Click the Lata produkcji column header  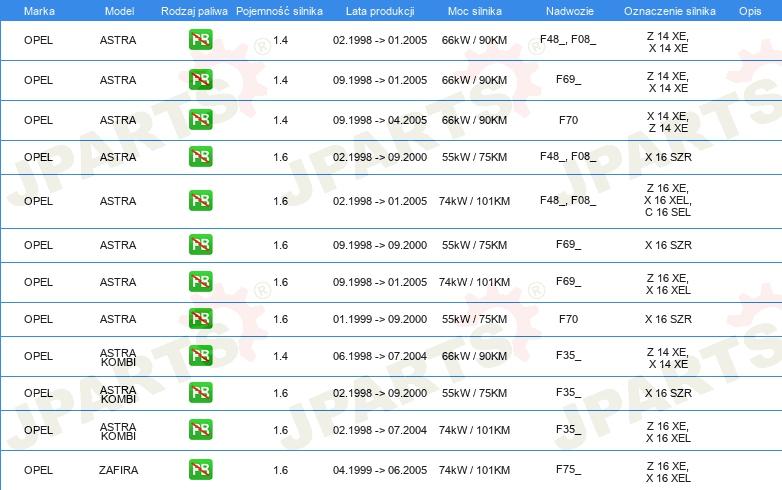(380, 11)
